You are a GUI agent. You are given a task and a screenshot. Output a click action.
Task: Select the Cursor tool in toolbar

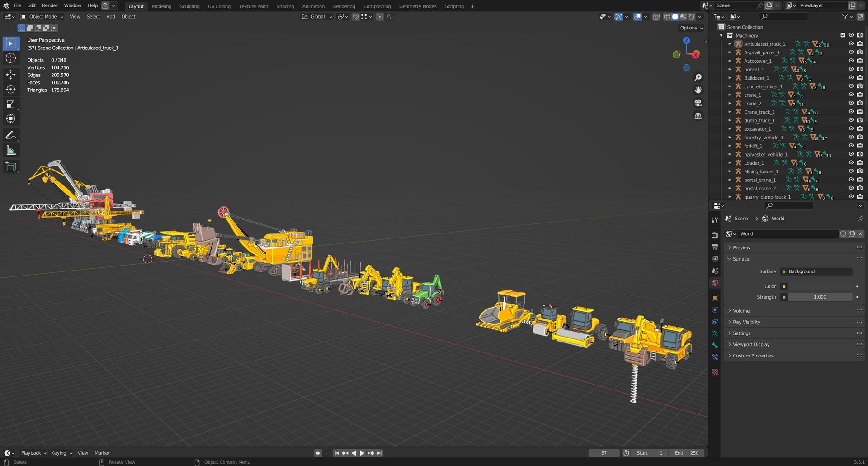pyautogui.click(x=11, y=58)
